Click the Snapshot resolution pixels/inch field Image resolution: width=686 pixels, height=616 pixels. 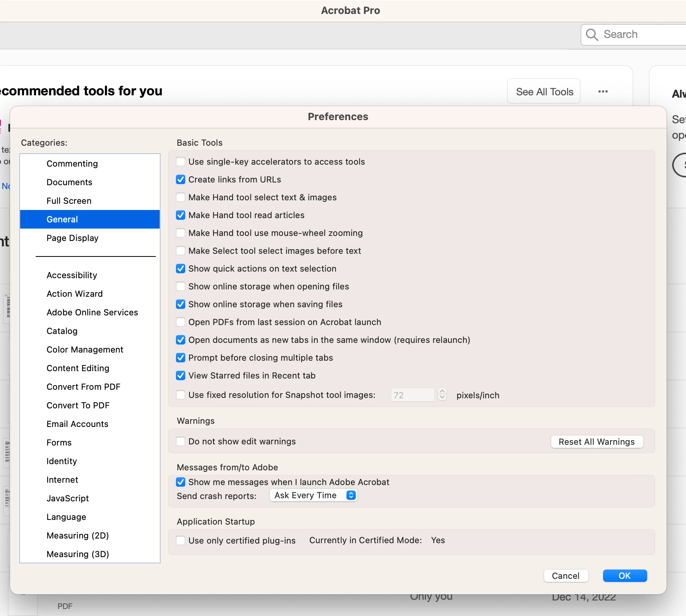tap(412, 395)
